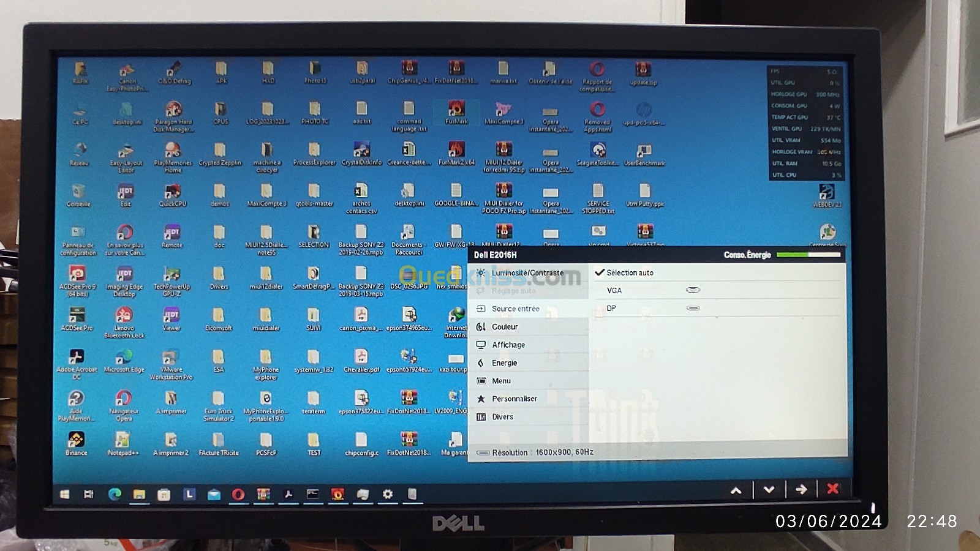Viewport: 980px width, 551px height.
Task: Open Task View on taskbar
Action: pyautogui.click(x=89, y=493)
